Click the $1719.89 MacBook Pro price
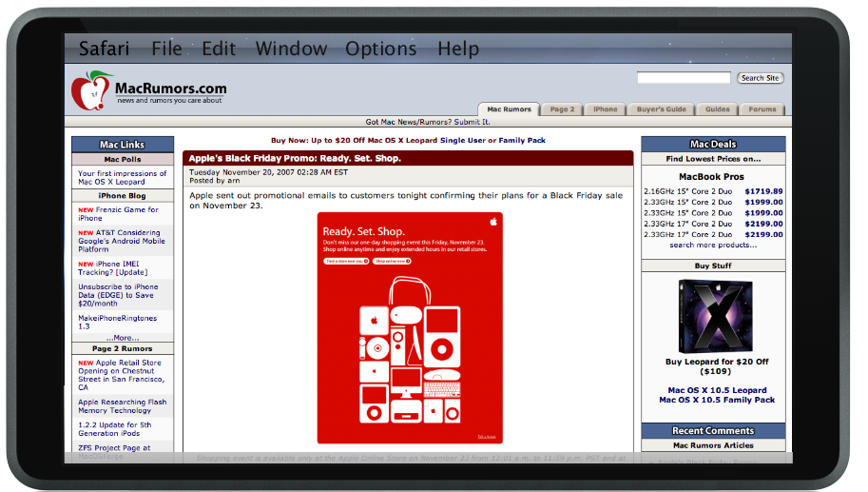868x492 pixels. click(764, 191)
